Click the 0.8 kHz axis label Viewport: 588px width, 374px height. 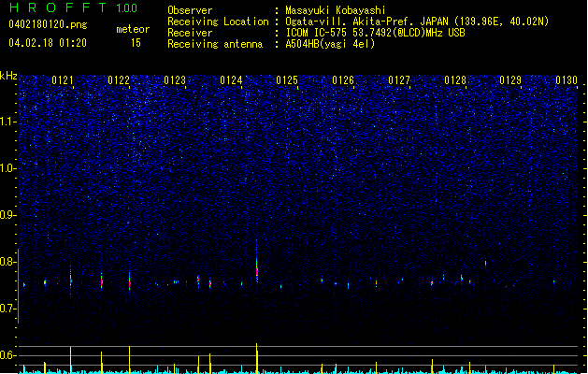(x=8, y=262)
